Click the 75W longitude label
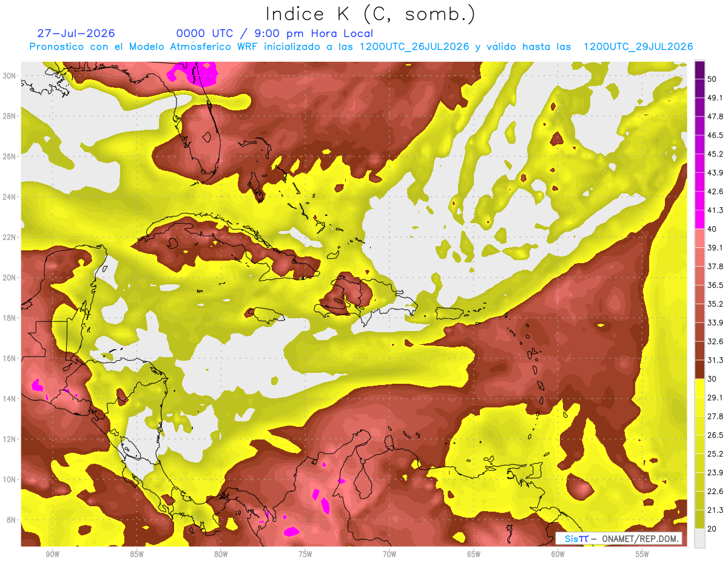Viewport: 728px width, 562px height. click(x=305, y=554)
